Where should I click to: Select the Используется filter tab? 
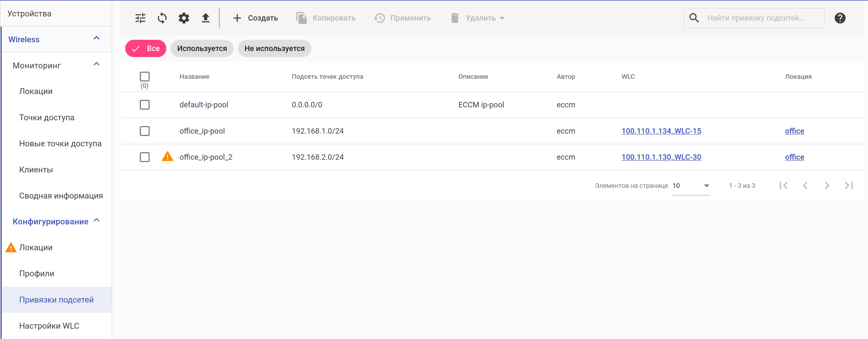pos(202,49)
